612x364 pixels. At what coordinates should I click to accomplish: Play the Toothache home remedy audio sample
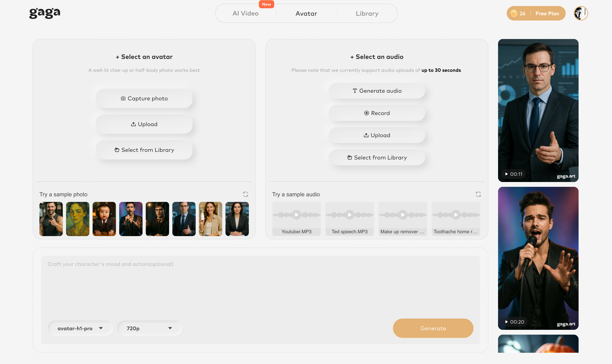pyautogui.click(x=456, y=215)
